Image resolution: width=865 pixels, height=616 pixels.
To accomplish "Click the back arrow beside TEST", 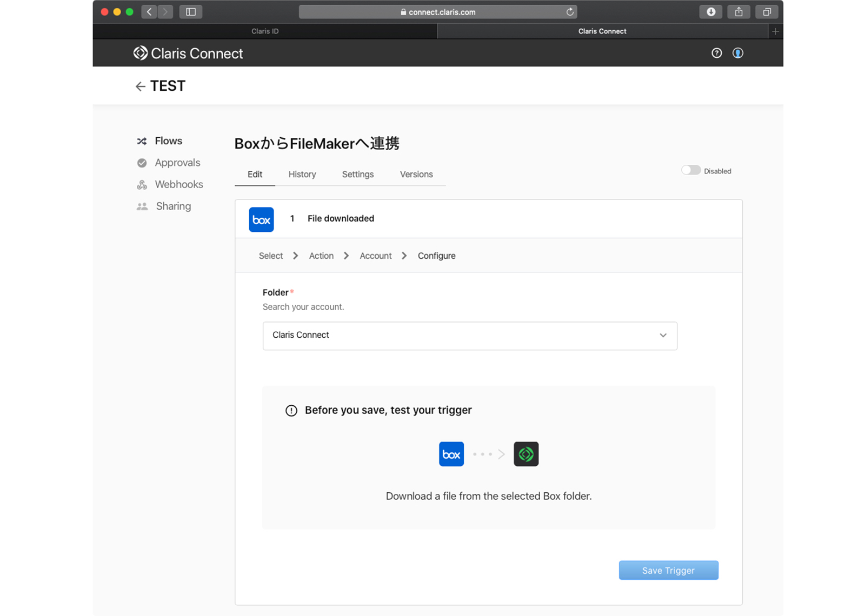I will 140,86.
